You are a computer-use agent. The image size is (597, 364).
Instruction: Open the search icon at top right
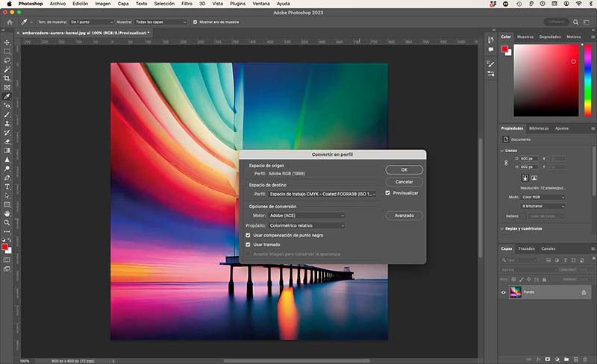575,22
